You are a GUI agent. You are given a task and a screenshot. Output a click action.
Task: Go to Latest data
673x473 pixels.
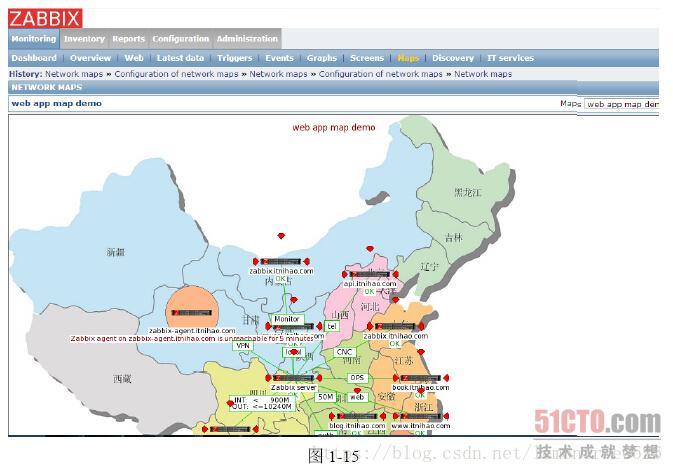180,58
